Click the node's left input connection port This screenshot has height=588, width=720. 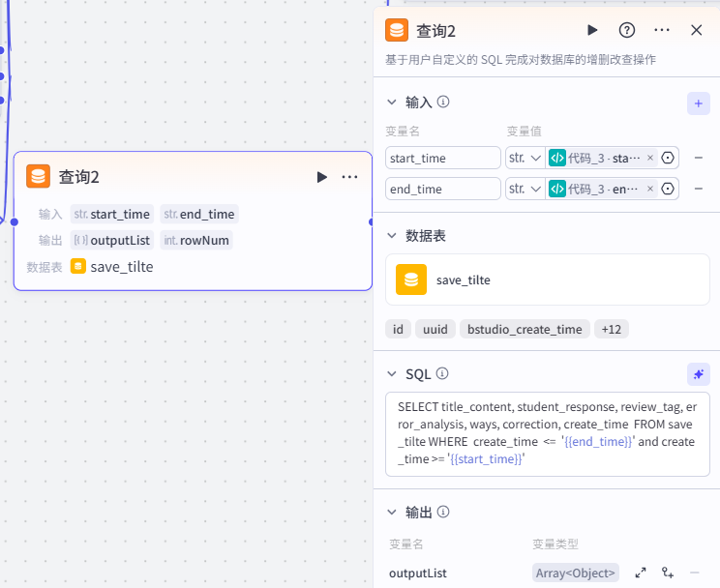(15, 222)
